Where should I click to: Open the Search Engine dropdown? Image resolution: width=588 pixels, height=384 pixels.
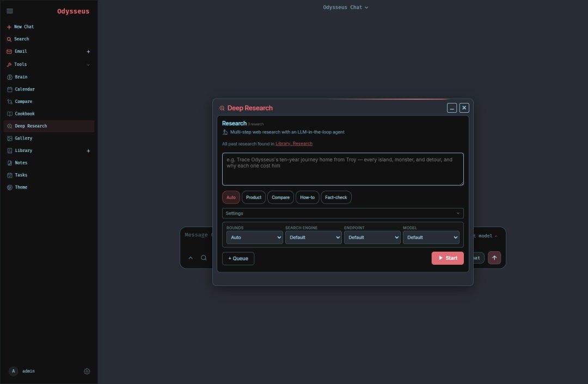click(314, 237)
